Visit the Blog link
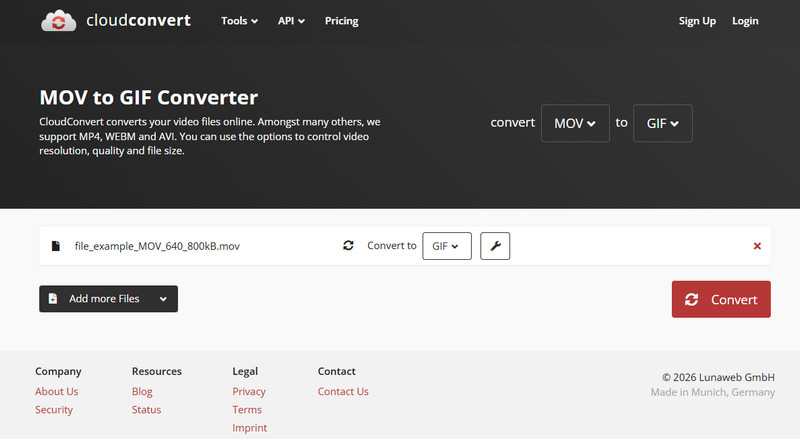Image resolution: width=800 pixels, height=439 pixels. pyautogui.click(x=142, y=392)
